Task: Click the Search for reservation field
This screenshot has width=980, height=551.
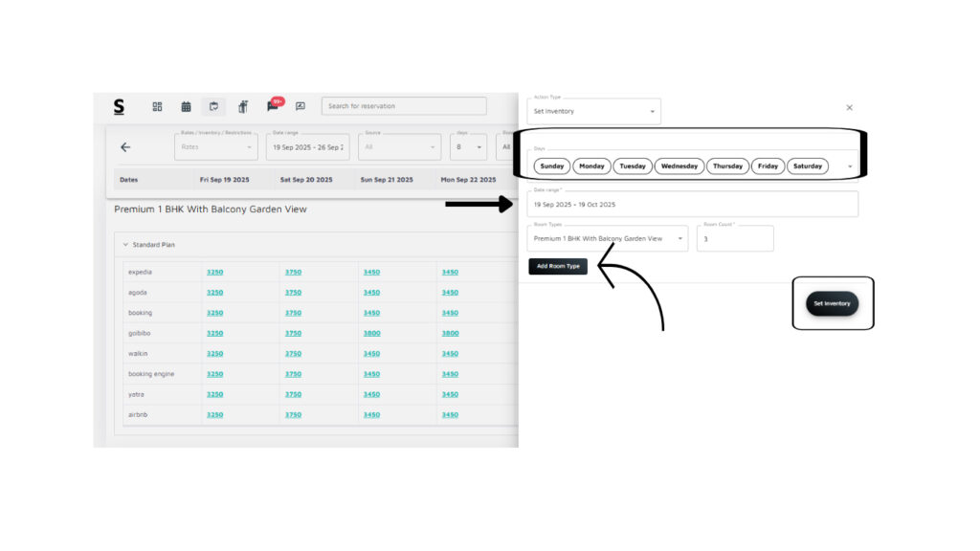Action: [404, 106]
